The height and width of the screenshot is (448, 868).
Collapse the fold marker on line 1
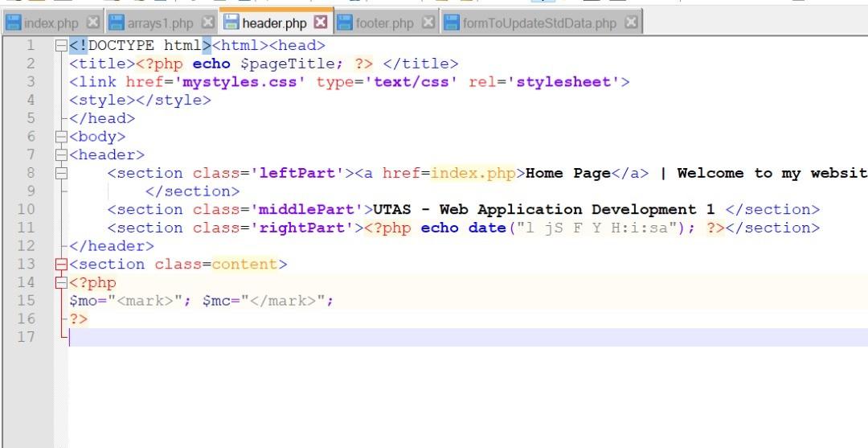[61, 46]
